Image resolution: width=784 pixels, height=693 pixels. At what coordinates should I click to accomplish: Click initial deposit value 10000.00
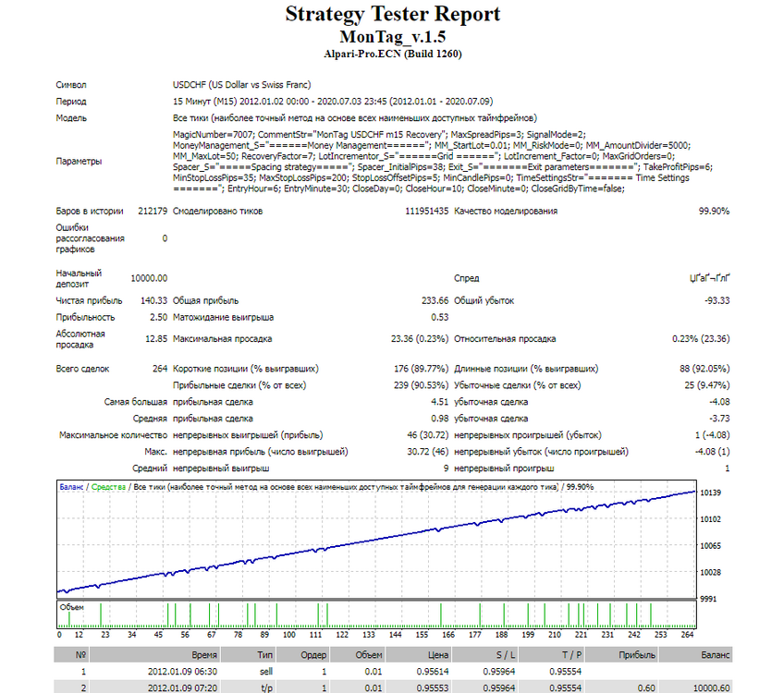pyautogui.click(x=149, y=278)
